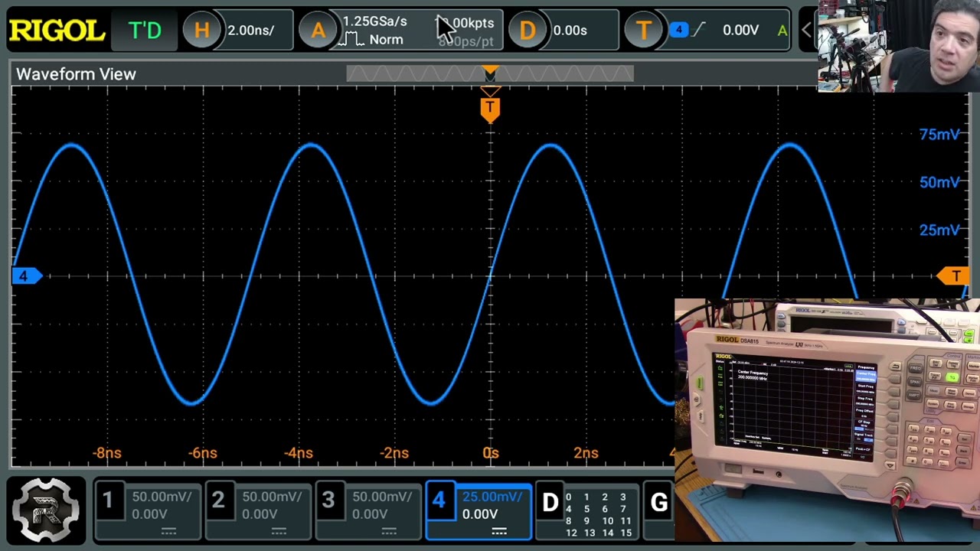Open channel 1 50.00mV/ scale settings
Image resolution: width=980 pixels, height=551 pixels.
[x=161, y=497]
